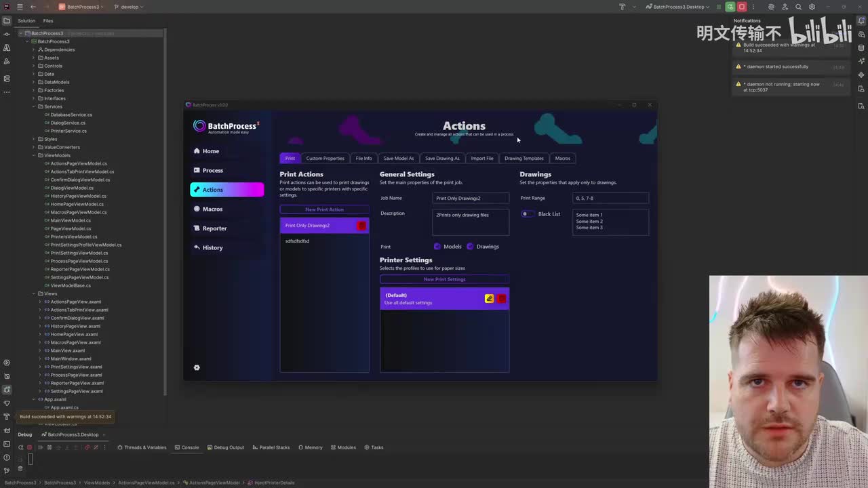This screenshot has width=868, height=488.
Task: Expand the Controls folder
Action: click(x=33, y=66)
